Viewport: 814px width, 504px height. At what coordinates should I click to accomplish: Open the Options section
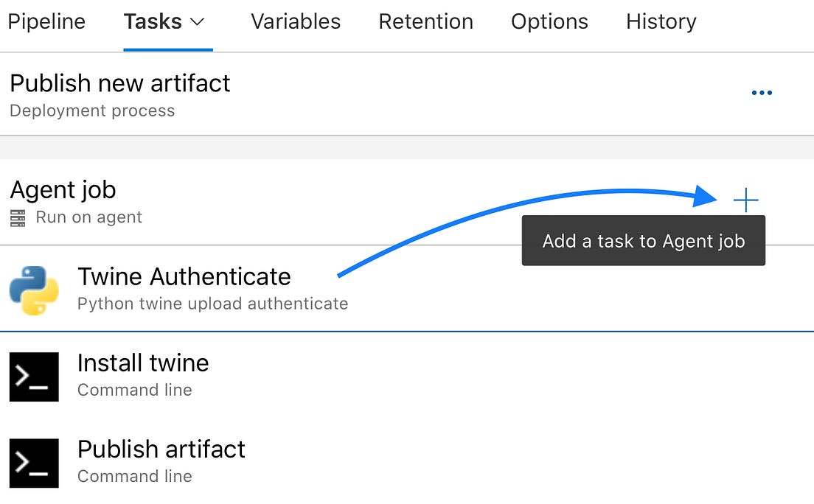549,22
